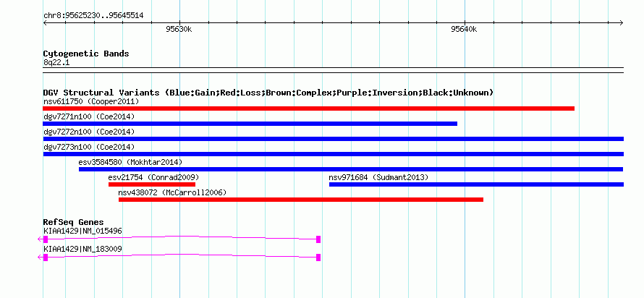This screenshot has width=644, height=298.
Task: Click the blue dgv7272n100 gain bar
Action: coord(333,139)
